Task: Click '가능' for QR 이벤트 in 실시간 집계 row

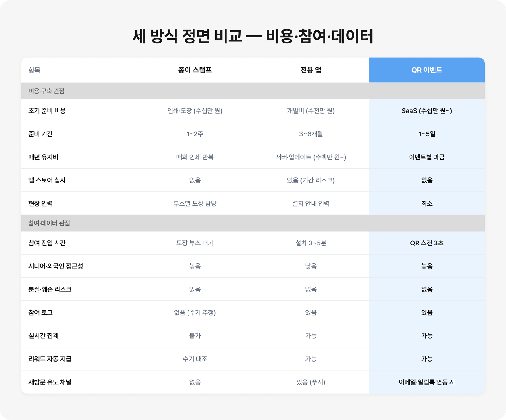Action: click(x=427, y=336)
